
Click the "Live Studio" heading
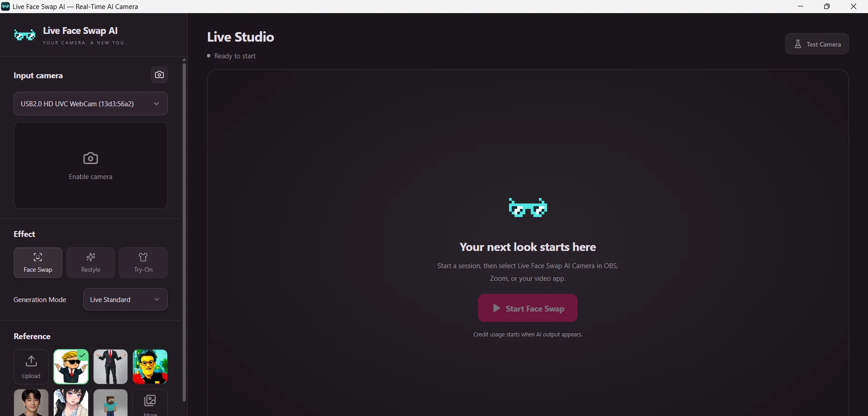pyautogui.click(x=241, y=37)
